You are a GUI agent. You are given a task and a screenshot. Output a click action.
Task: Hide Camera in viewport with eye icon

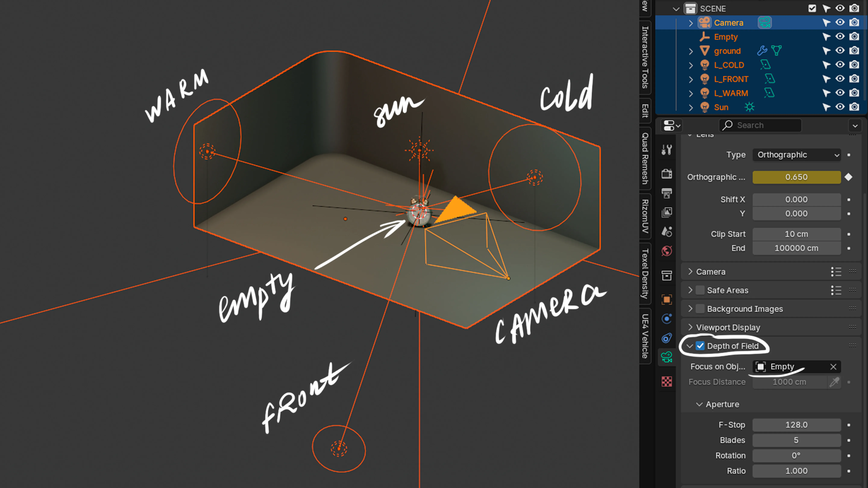tap(840, 23)
